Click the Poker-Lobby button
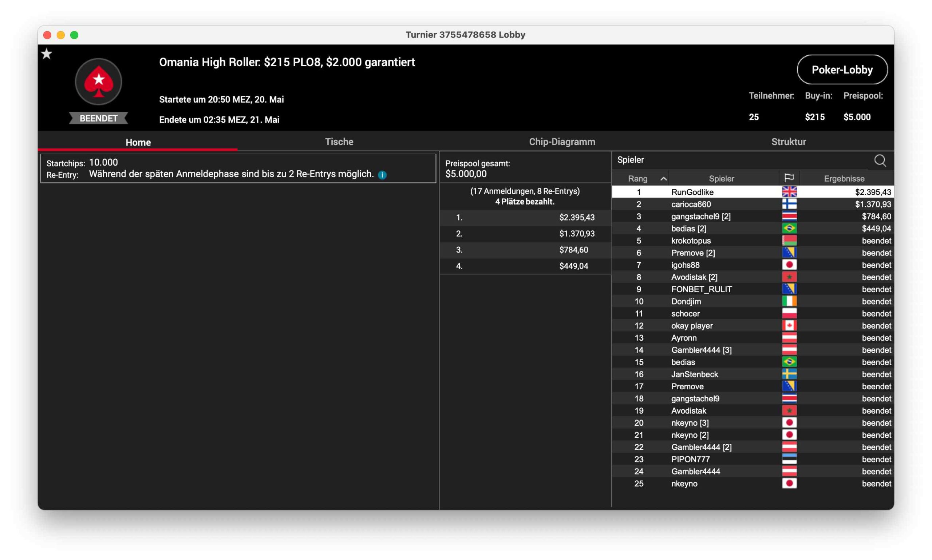 tap(842, 70)
